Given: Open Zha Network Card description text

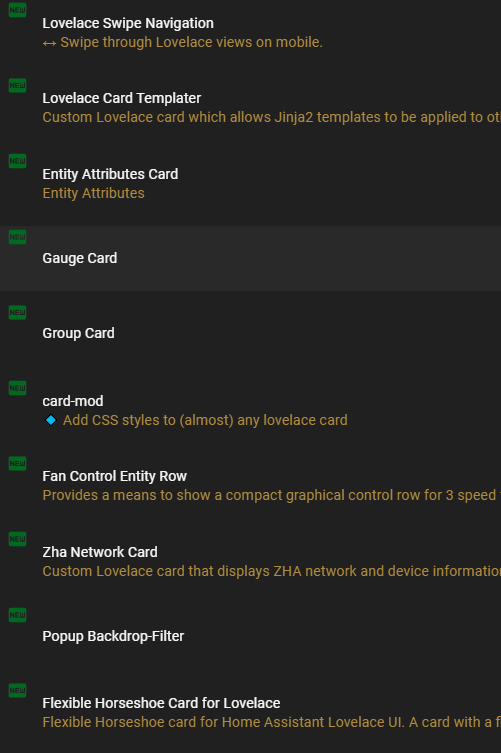Looking at the screenshot, I should (271, 571).
